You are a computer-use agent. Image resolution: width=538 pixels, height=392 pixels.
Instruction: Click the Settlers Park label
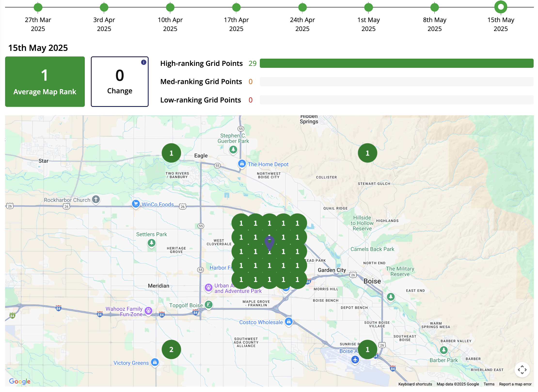click(x=151, y=234)
